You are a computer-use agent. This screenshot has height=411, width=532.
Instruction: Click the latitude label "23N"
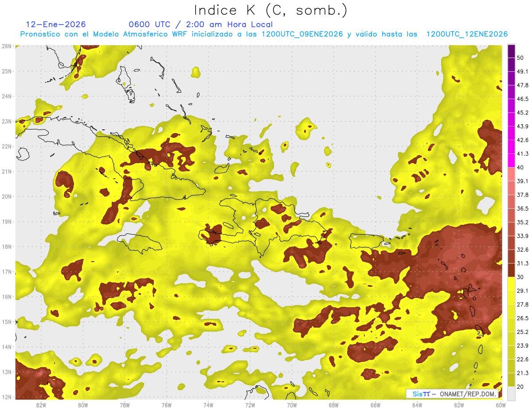6,121
